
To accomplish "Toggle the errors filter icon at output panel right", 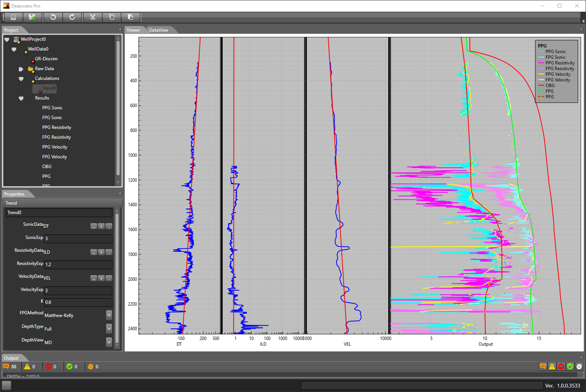I will (x=561, y=366).
